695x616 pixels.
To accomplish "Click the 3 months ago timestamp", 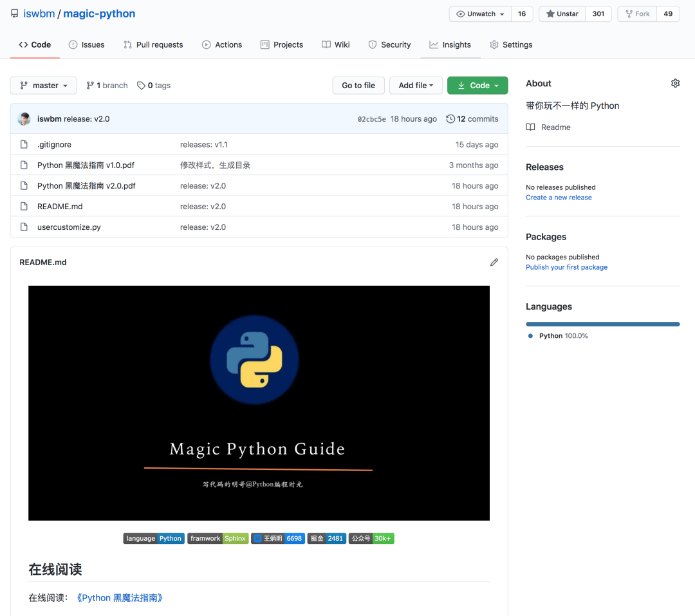I will point(474,165).
